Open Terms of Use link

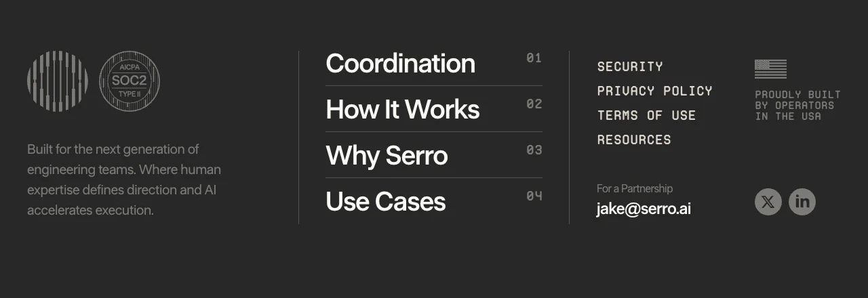pos(646,115)
